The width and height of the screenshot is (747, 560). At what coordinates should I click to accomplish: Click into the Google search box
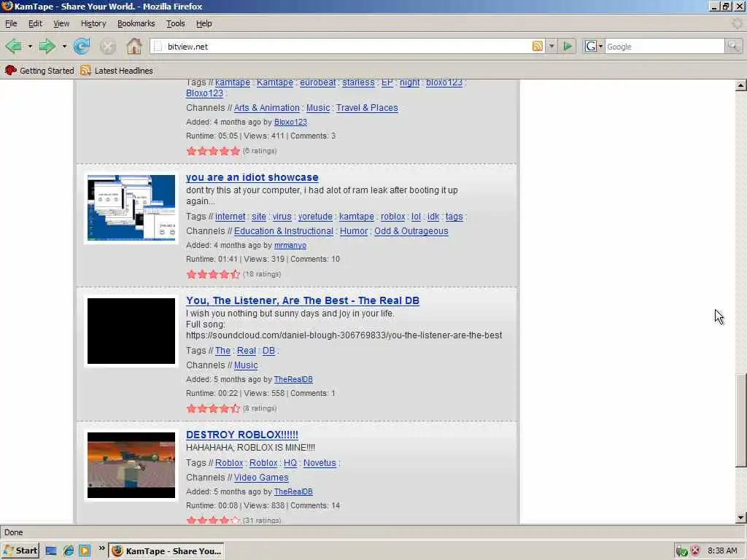click(x=665, y=47)
